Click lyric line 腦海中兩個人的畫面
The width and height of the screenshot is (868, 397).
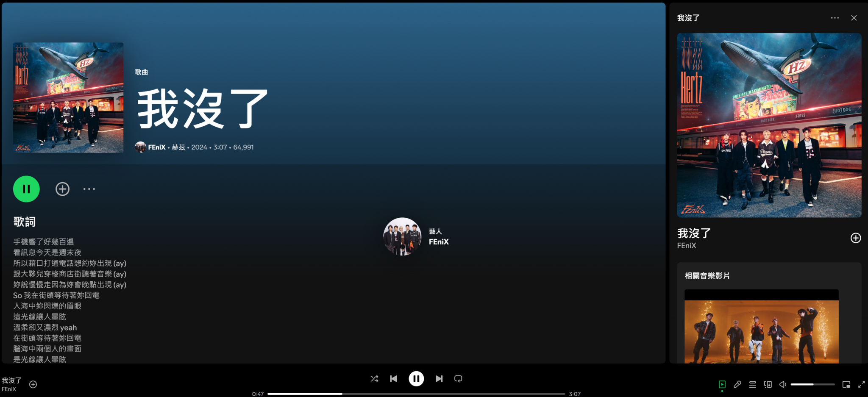click(x=47, y=349)
